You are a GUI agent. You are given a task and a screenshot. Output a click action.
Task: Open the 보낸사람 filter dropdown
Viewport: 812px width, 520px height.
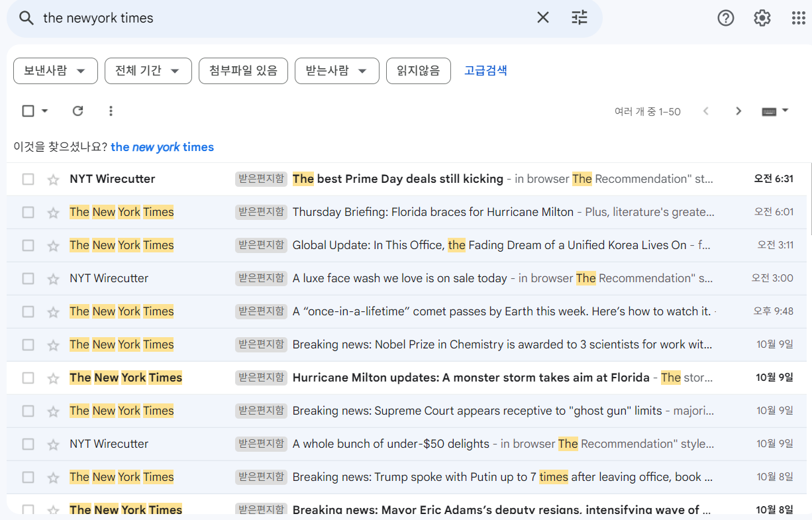point(56,71)
